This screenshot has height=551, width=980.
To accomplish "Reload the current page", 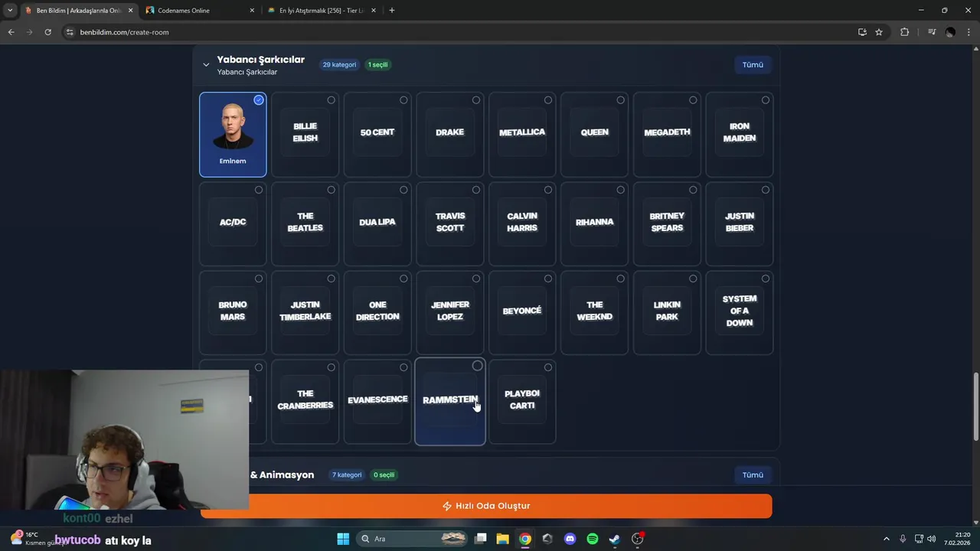I will (47, 32).
